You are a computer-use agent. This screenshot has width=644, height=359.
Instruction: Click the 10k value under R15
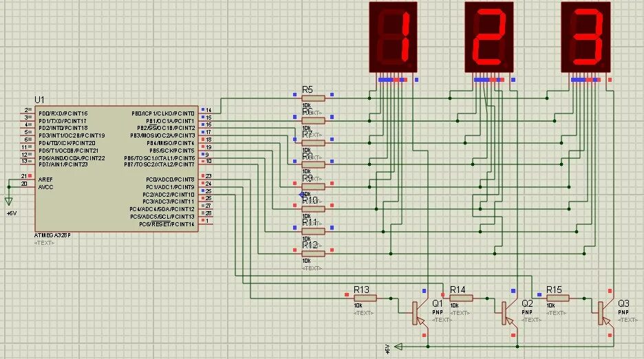pyautogui.click(x=550, y=305)
